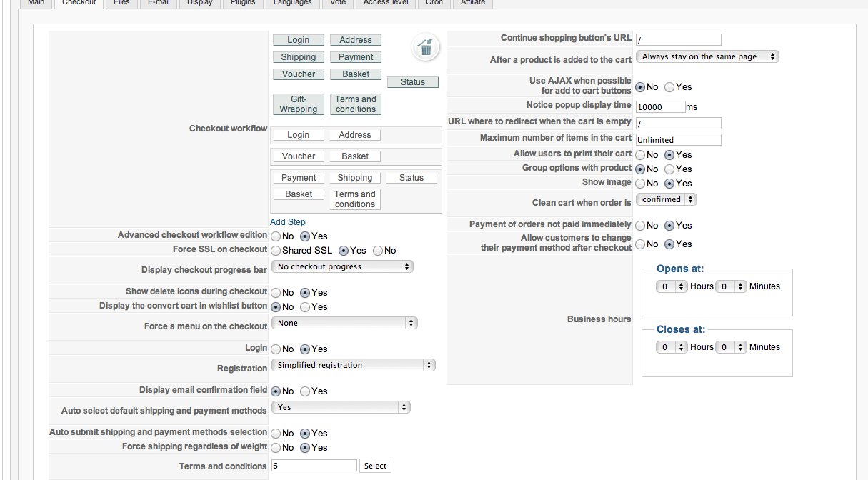
Task: Focus the Maximum number of items field
Action: coord(678,140)
